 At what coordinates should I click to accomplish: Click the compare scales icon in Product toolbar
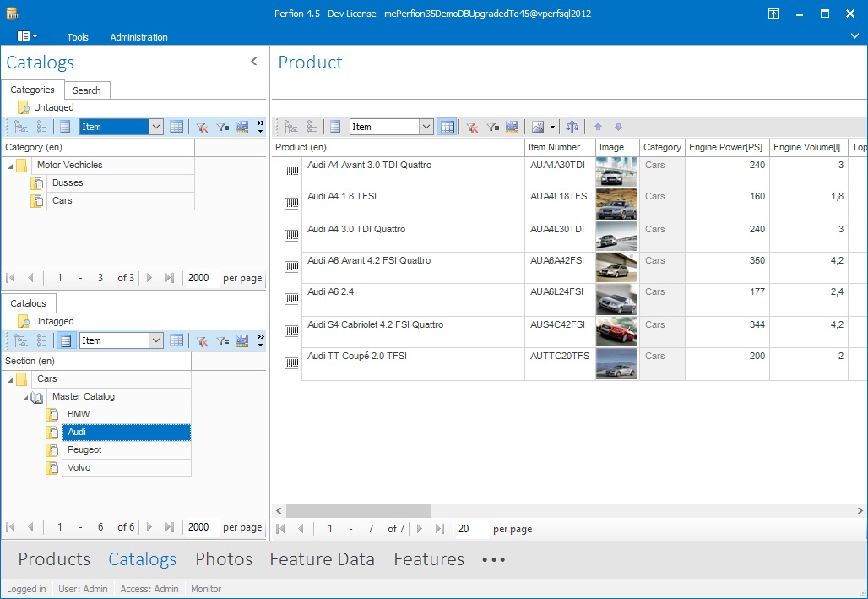[572, 127]
